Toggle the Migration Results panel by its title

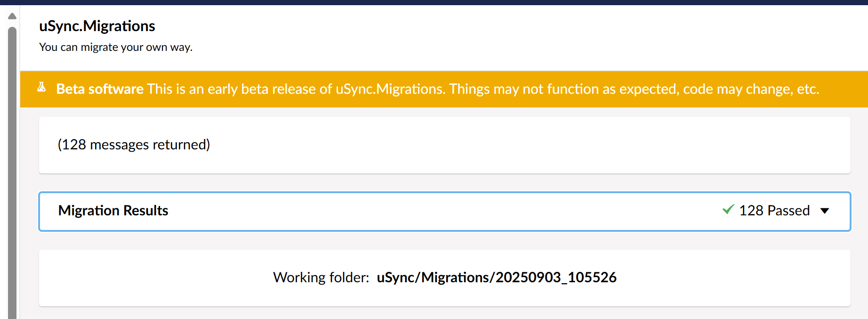tap(113, 211)
